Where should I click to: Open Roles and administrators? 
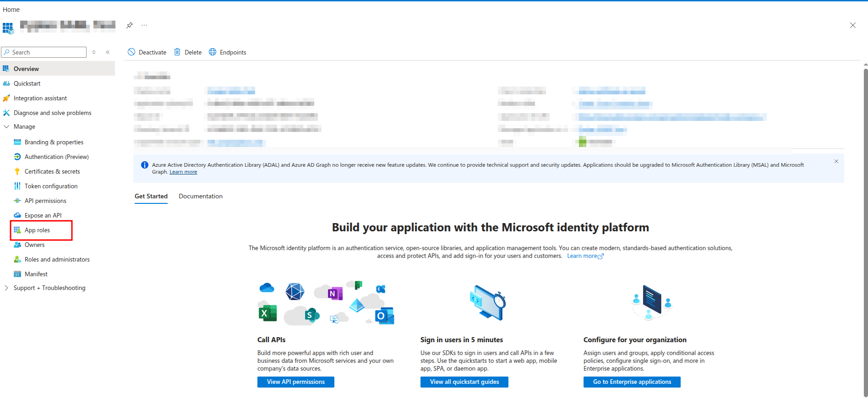pos(58,259)
